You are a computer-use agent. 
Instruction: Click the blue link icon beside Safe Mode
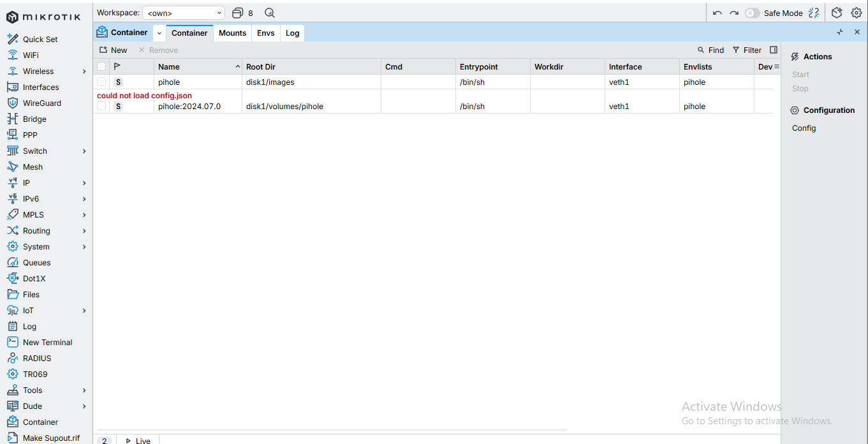(814, 13)
